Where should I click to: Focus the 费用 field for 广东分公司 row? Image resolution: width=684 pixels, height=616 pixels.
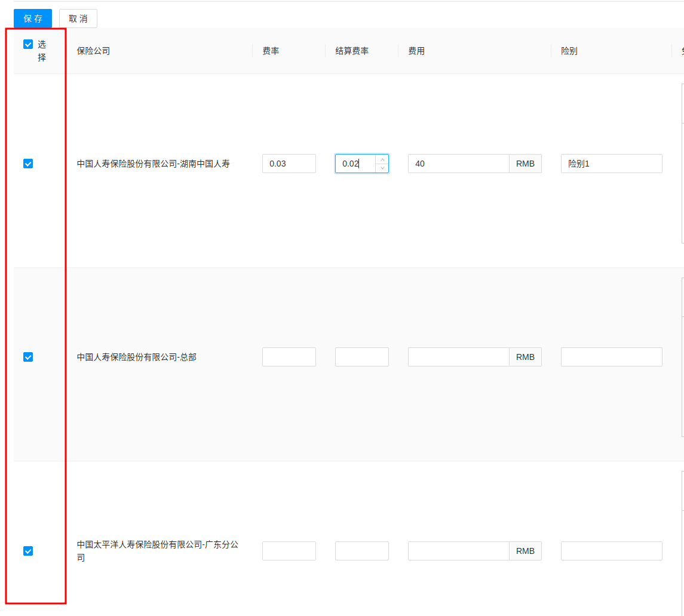click(458, 551)
